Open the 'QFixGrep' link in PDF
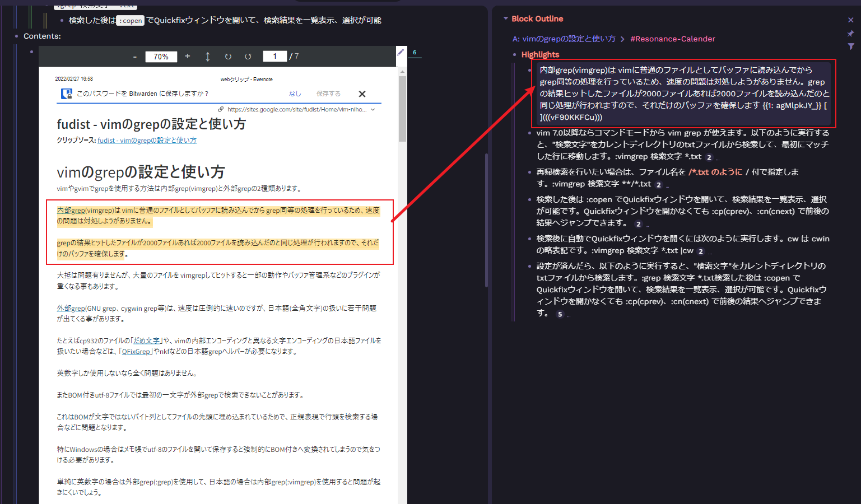 tap(136, 352)
